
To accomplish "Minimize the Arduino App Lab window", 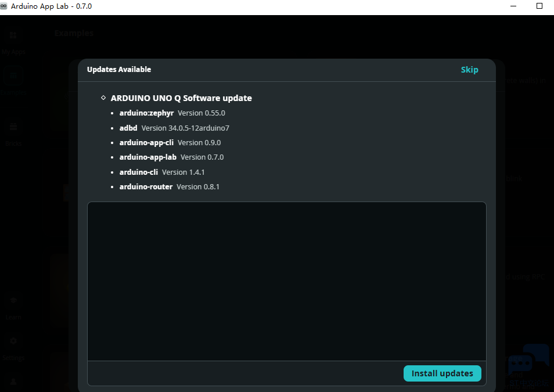I will pyautogui.click(x=513, y=6).
